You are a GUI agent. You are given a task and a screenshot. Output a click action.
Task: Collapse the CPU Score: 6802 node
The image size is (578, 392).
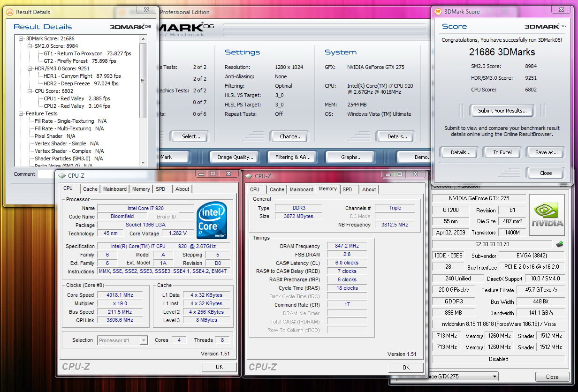29,91
